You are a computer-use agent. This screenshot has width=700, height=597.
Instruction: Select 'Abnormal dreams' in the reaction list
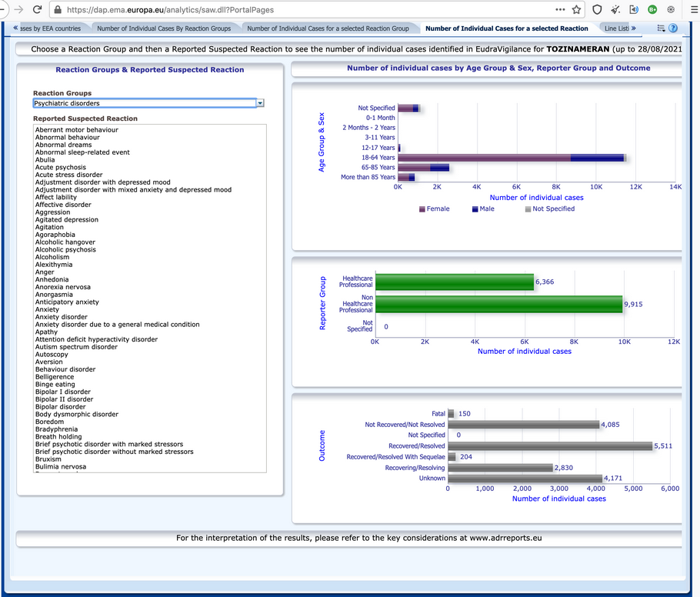[63, 145]
